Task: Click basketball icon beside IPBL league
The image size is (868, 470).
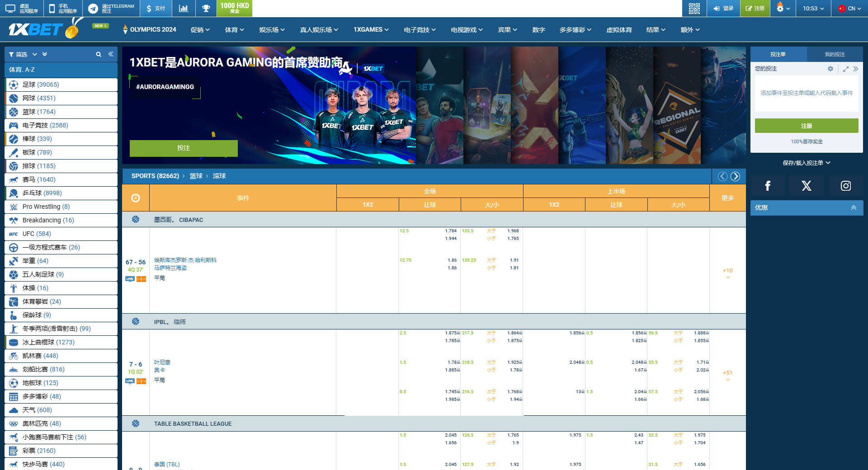Action: click(x=136, y=321)
